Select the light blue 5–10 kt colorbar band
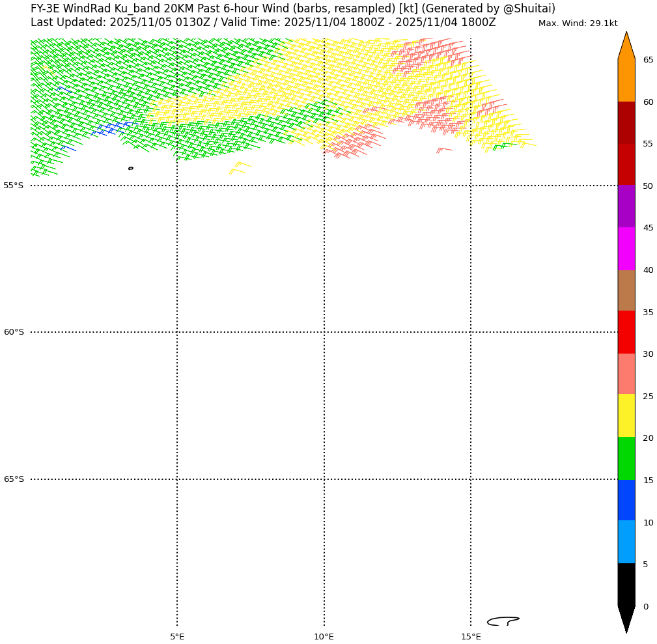 626,542
